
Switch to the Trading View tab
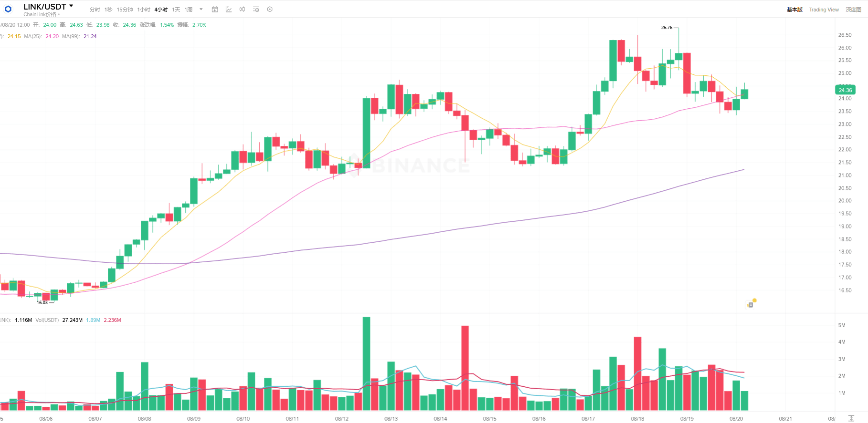824,10
